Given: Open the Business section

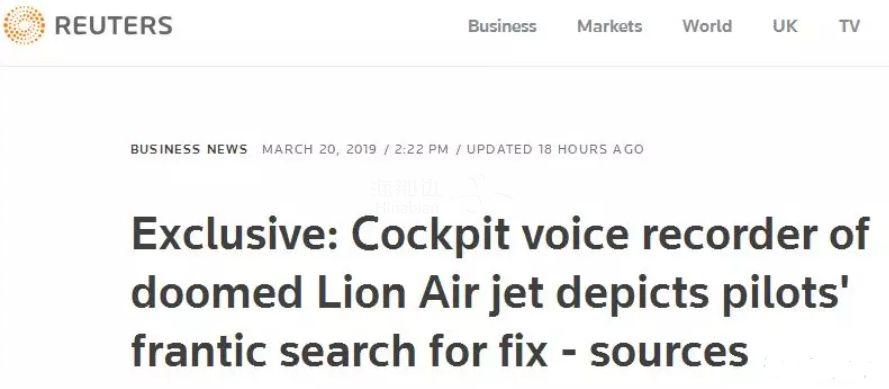Looking at the screenshot, I should click(502, 26).
